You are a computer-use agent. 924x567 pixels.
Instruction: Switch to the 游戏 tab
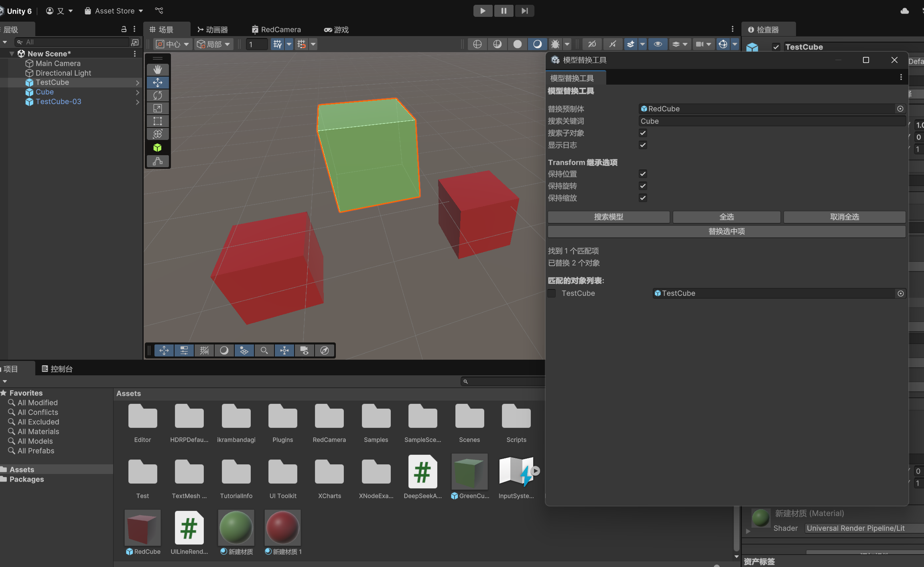pos(336,30)
